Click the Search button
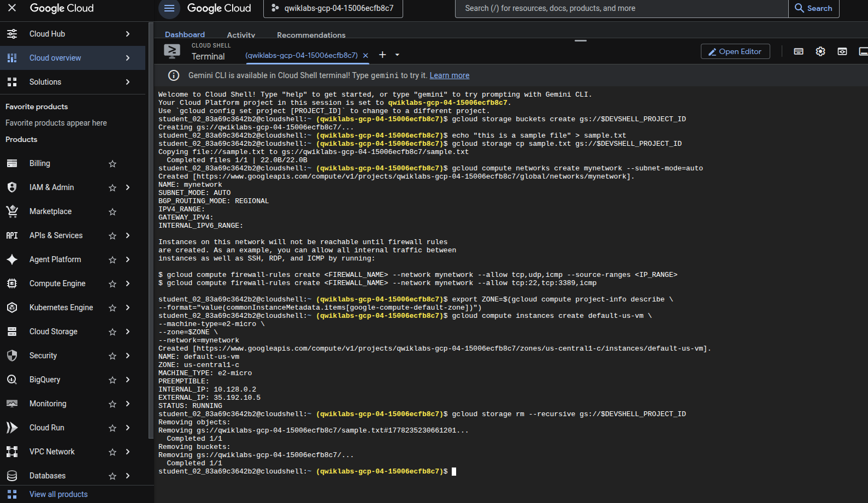Image resolution: width=868 pixels, height=503 pixels. (x=814, y=8)
